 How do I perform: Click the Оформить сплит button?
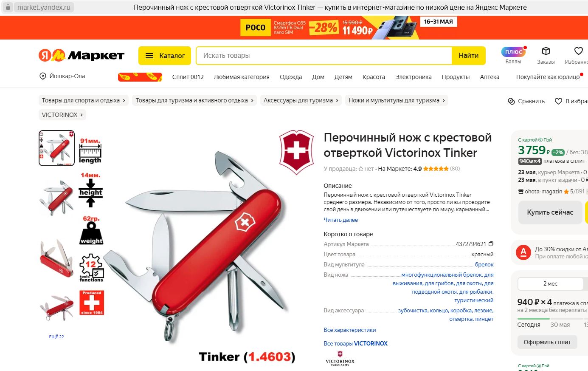547,342
